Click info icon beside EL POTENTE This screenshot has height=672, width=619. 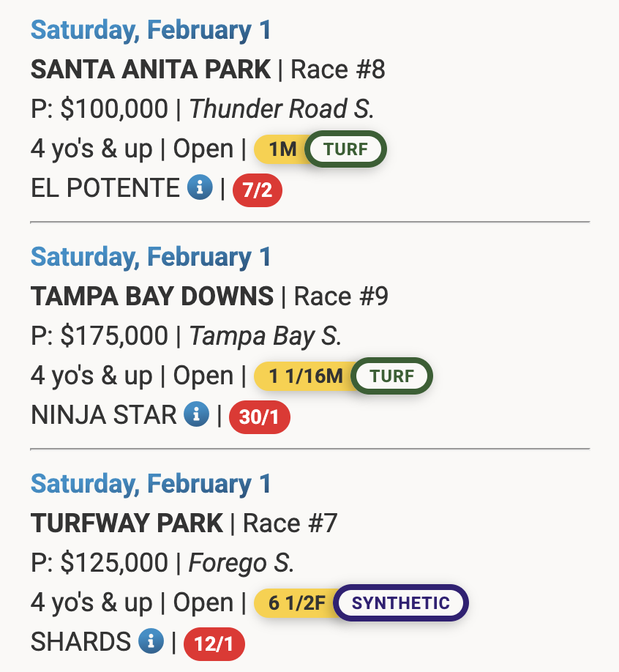[200, 188]
